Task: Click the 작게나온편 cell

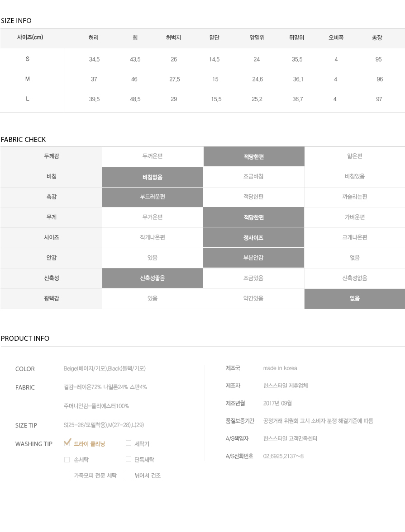Action: pos(152,238)
